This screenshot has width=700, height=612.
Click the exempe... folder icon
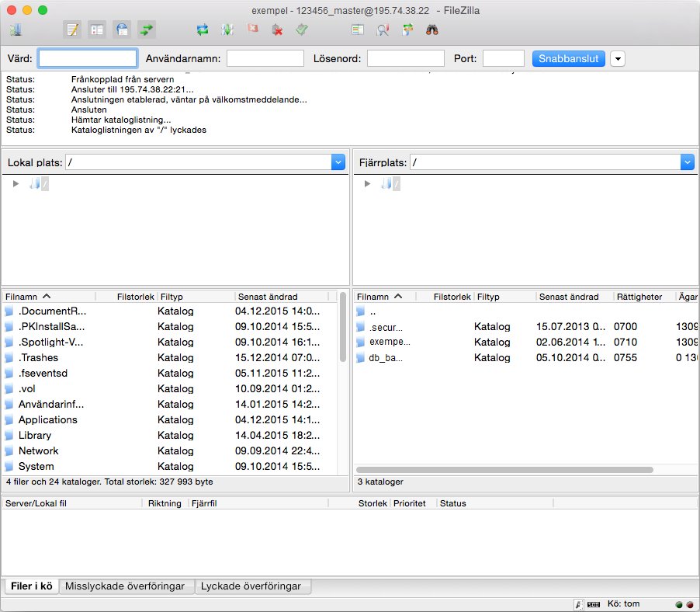[x=361, y=343]
